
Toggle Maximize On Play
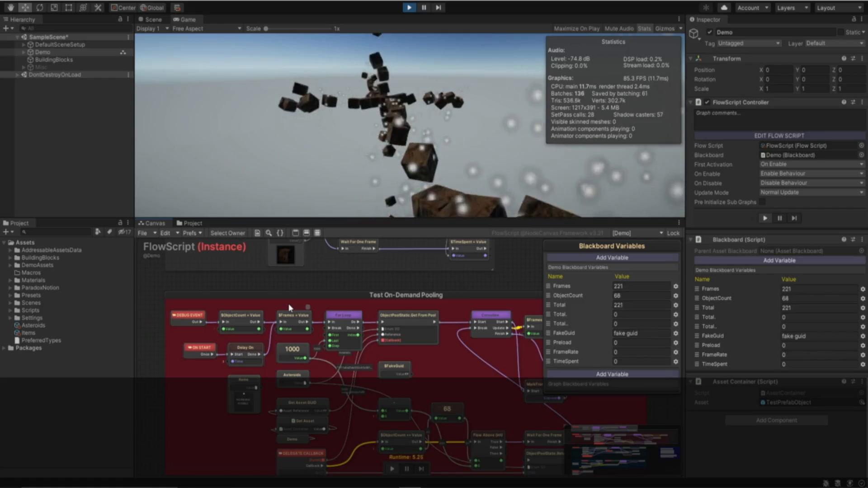(x=576, y=28)
